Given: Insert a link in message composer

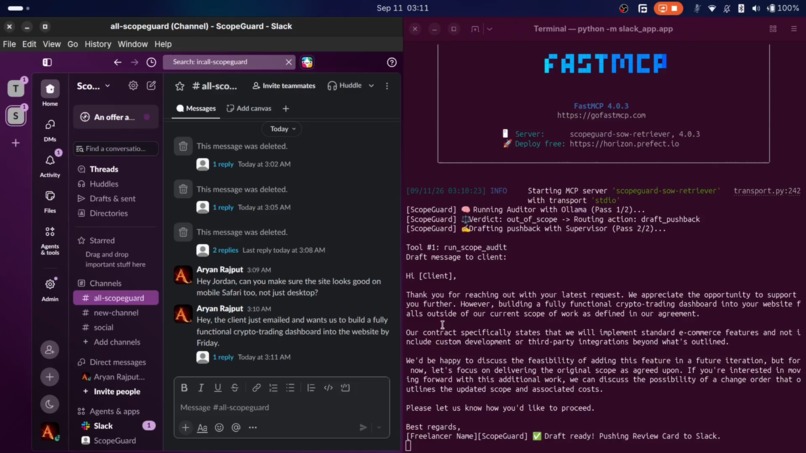Looking at the screenshot, I should click(x=256, y=388).
